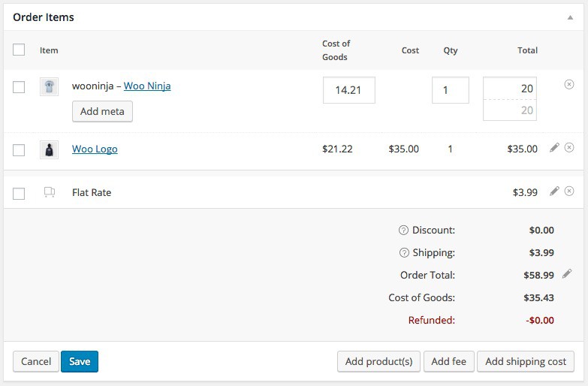Delete the Woo Ninja line item
Screen dimensions: 588x386
coord(569,85)
